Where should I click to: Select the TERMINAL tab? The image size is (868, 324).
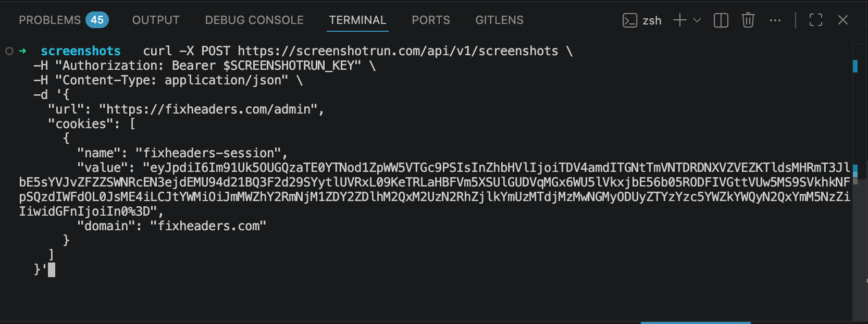coord(357,20)
